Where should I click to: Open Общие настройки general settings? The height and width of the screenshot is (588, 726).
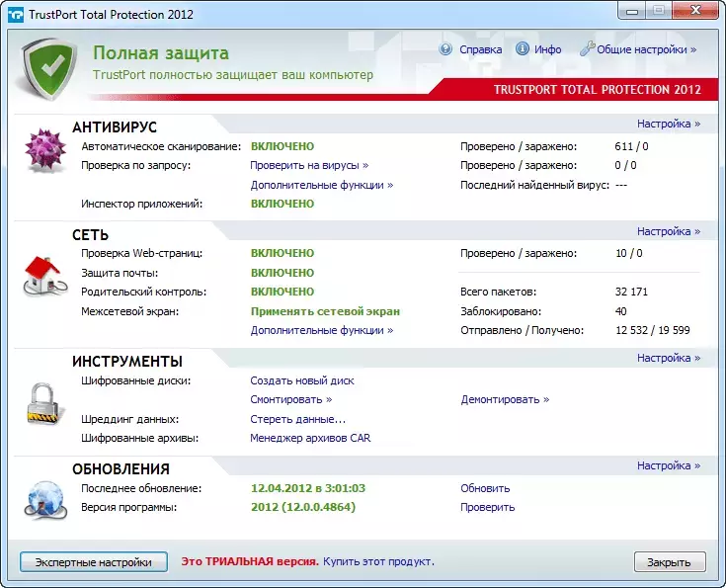pyautogui.click(x=646, y=49)
